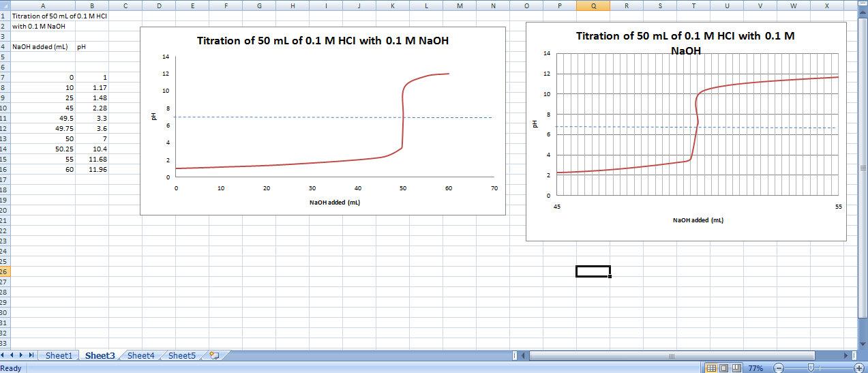The height and width of the screenshot is (373, 868).
Task: Select the left chart's title
Action: (x=323, y=41)
